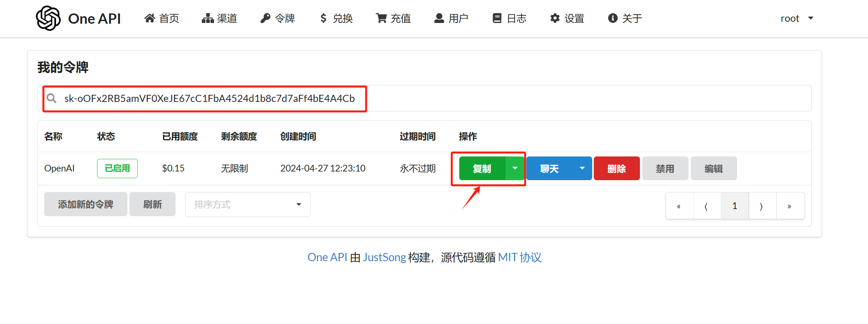This screenshot has width=868, height=324.
Task: Open the JustSong footer link
Action: 384,257
